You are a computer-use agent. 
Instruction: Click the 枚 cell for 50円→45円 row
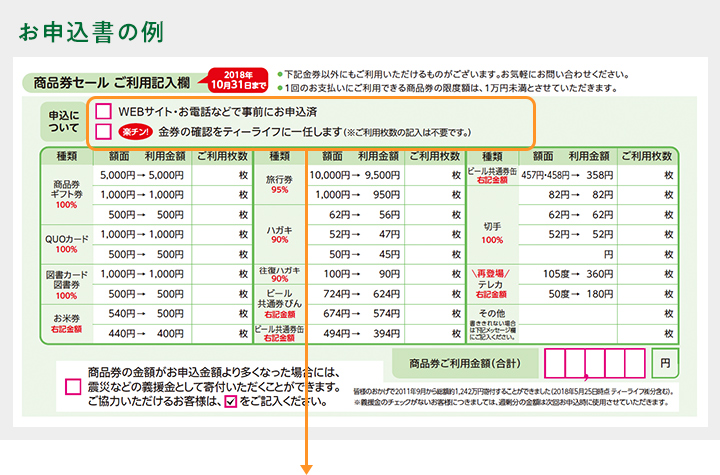pyautogui.click(x=435, y=254)
